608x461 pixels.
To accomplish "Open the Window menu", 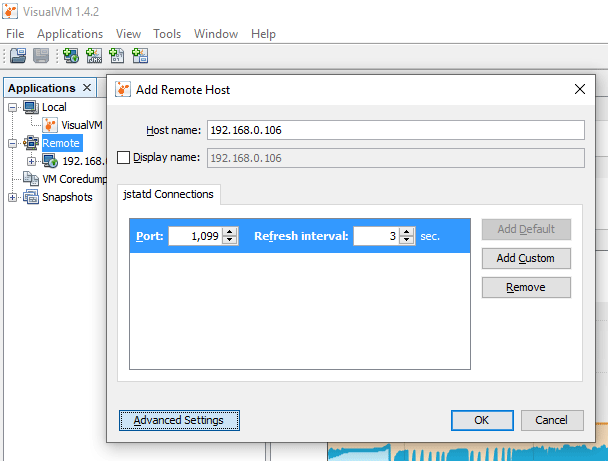I will (216, 34).
